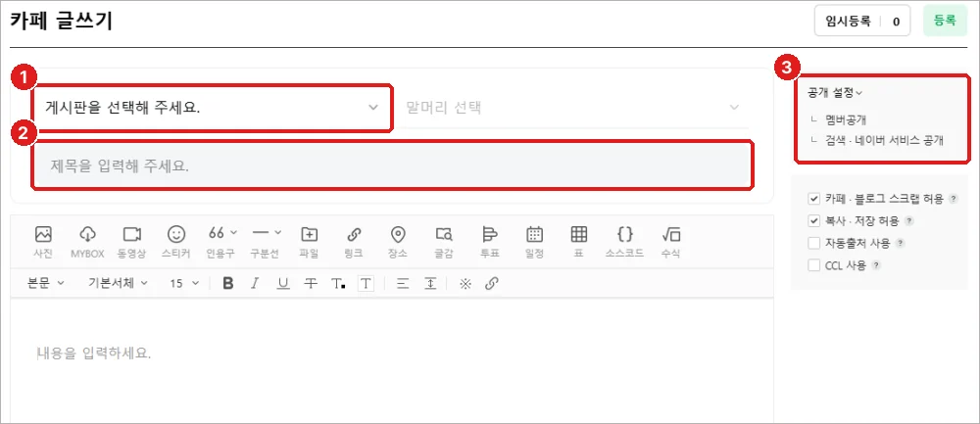Click the body content editor area
Viewport: 980px width, 424px height.
392,360
